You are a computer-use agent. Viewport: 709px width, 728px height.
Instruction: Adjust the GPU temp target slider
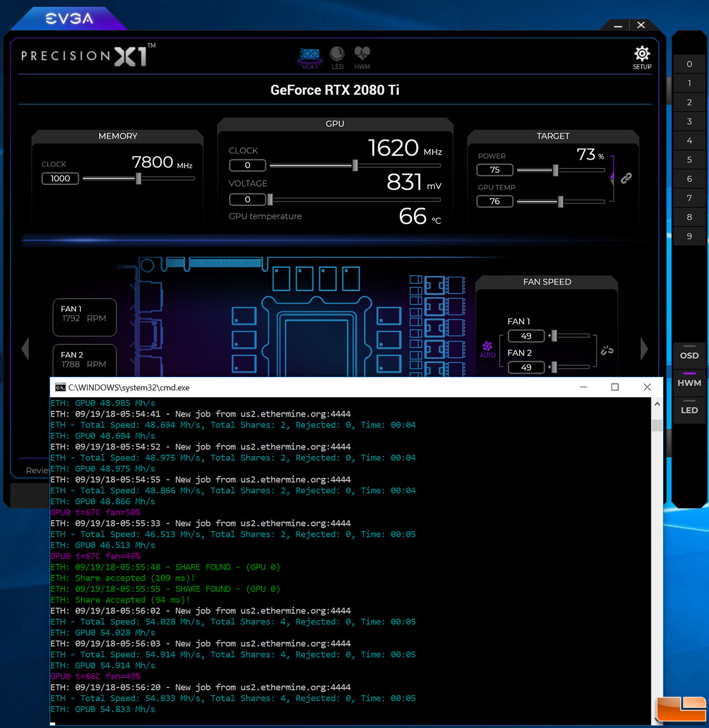pyautogui.click(x=561, y=202)
